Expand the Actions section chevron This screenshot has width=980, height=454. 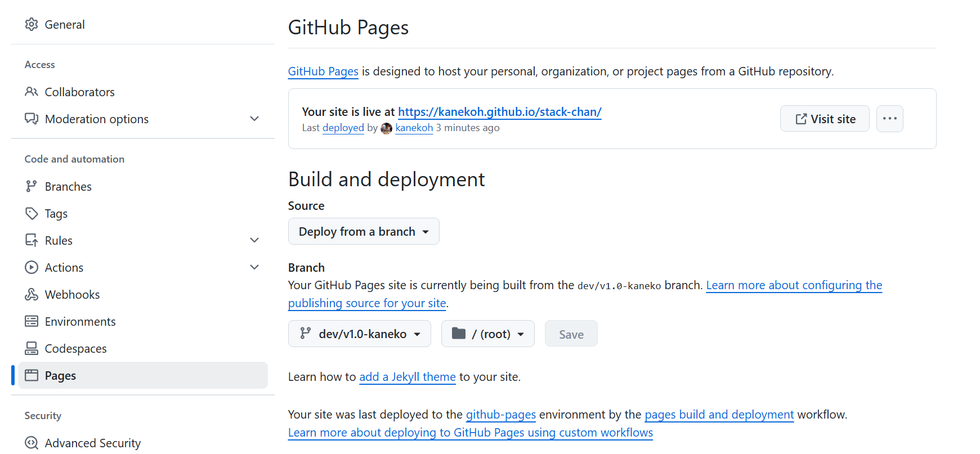coord(254,267)
